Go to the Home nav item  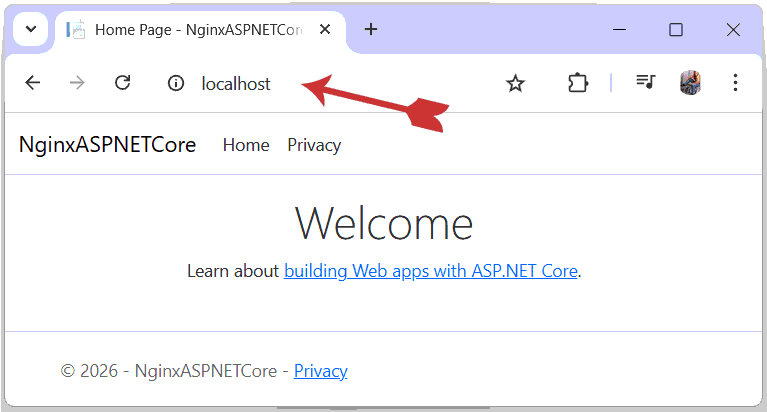(x=246, y=145)
